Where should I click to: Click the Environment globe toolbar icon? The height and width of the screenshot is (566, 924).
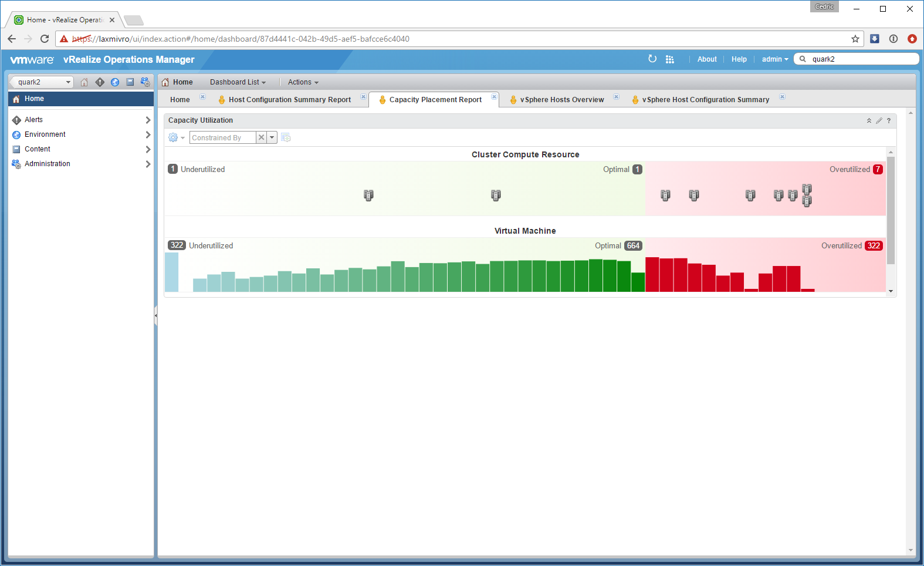click(x=115, y=82)
